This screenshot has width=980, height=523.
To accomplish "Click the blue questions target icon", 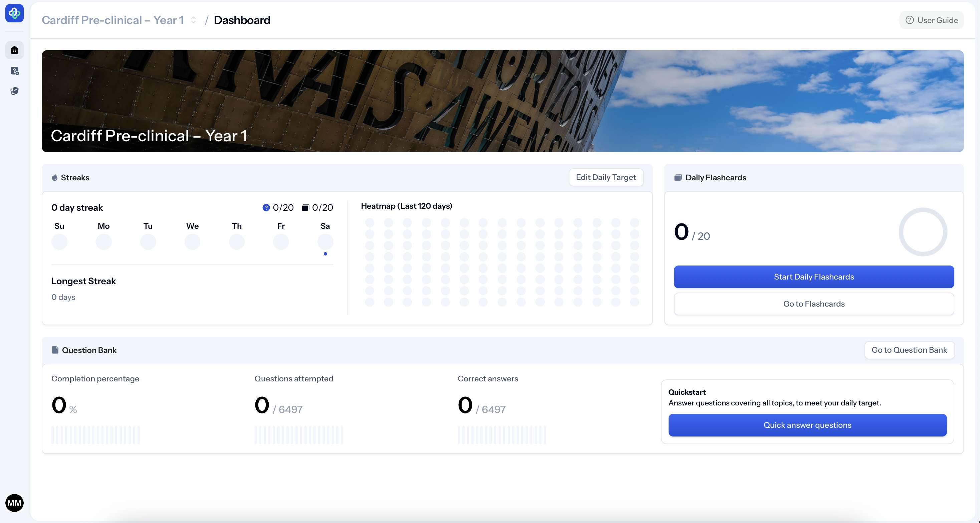I will click(266, 208).
